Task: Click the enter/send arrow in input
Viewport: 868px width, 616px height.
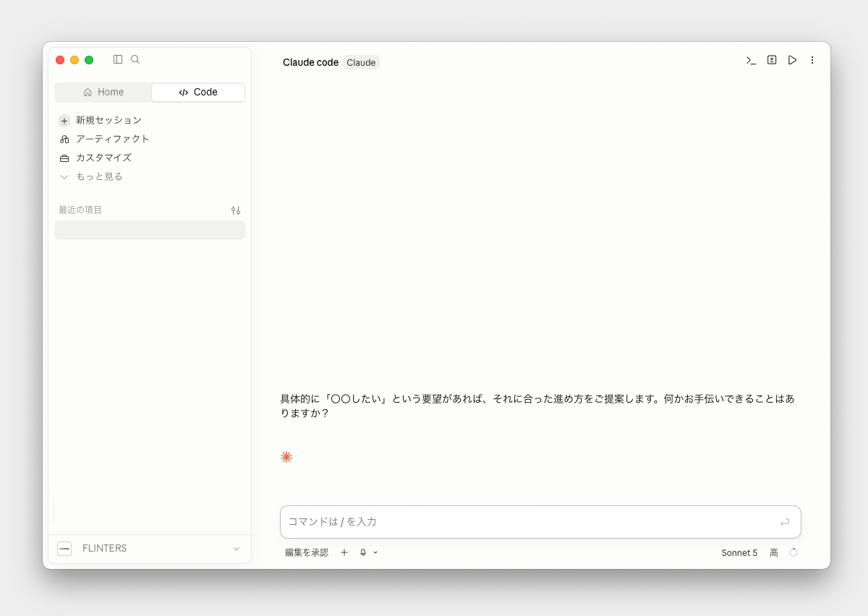Action: pyautogui.click(x=785, y=522)
